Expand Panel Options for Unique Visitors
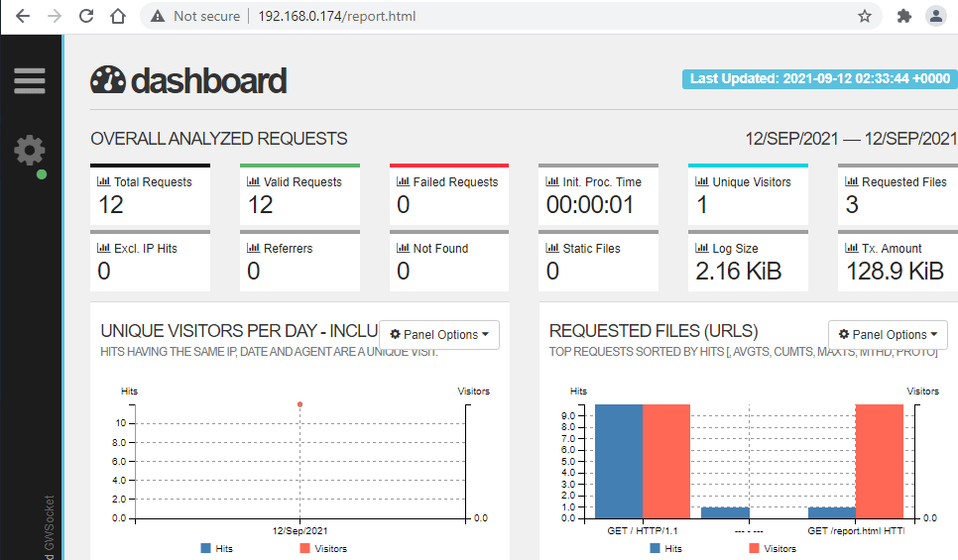958x560 pixels. pyautogui.click(x=438, y=335)
